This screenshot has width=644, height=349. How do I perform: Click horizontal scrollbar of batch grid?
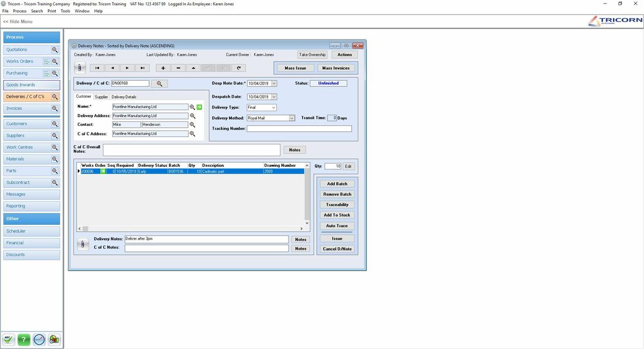click(191, 229)
